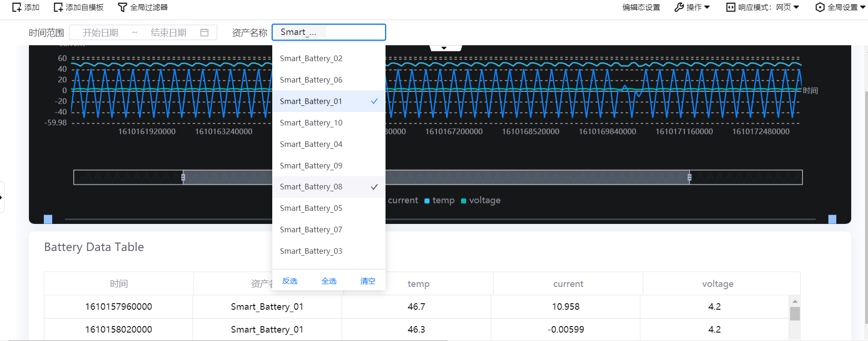868x341 pixels.
Task: Click the Add (添加) plus icon
Action: (x=17, y=7)
